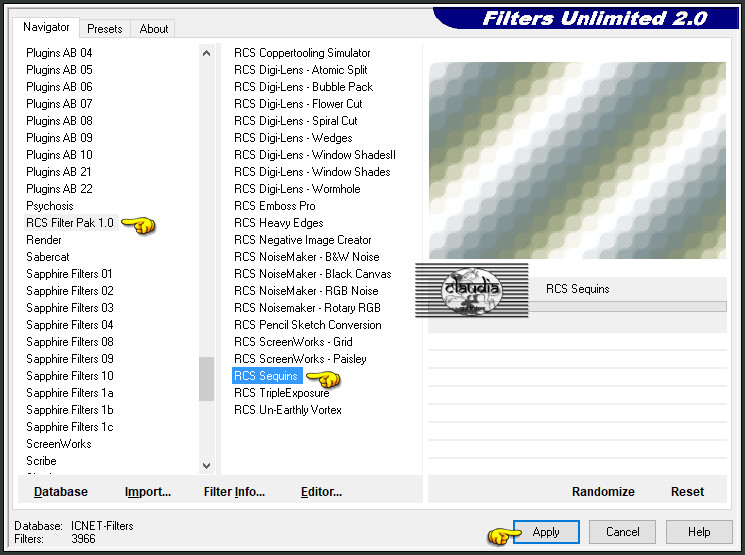The width and height of the screenshot is (745, 555).
Task: Click the Cancel button
Action: point(622,532)
